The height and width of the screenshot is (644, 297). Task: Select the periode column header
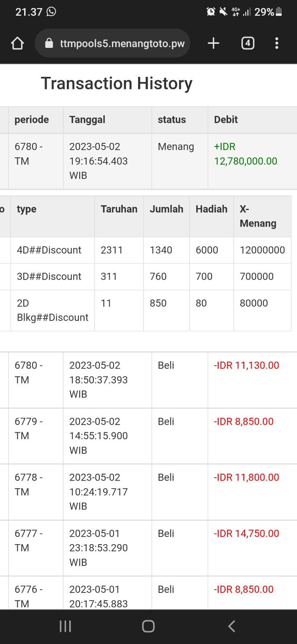[x=32, y=120]
